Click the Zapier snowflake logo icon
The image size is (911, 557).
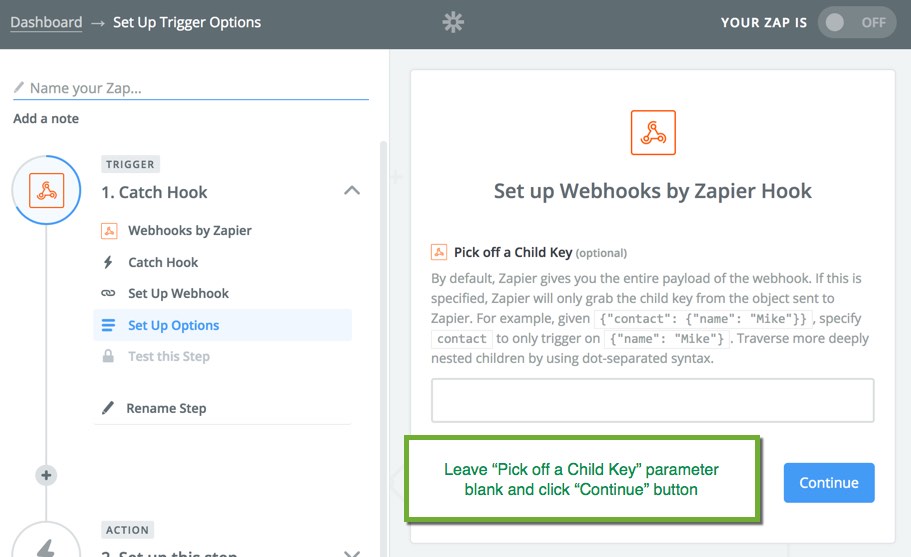click(453, 23)
